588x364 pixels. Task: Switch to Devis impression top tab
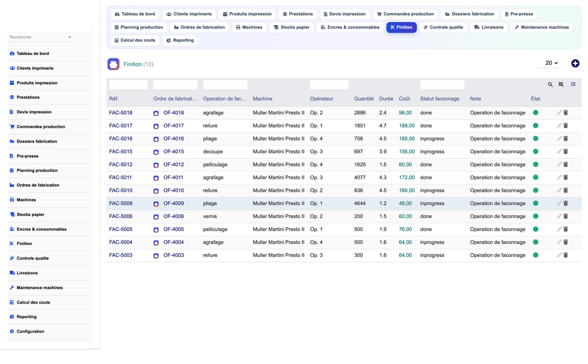344,14
